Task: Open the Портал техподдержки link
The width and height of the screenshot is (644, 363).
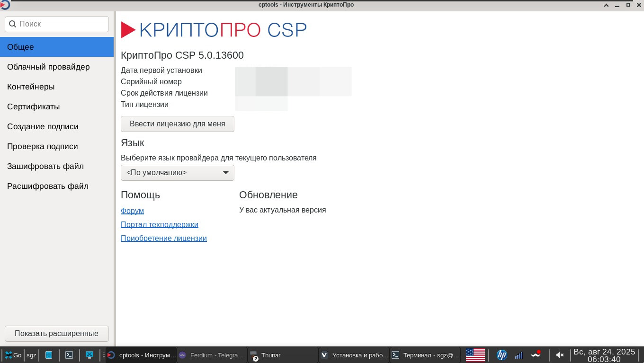Action: tap(160, 224)
